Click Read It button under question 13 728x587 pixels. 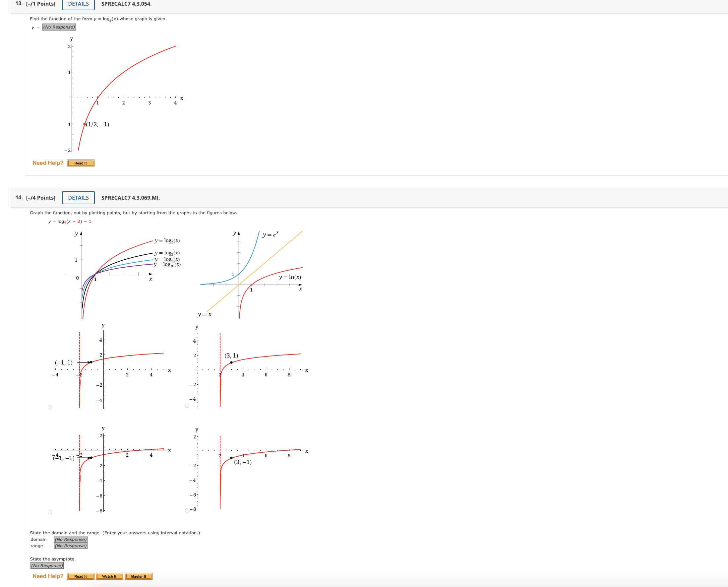pos(81,163)
